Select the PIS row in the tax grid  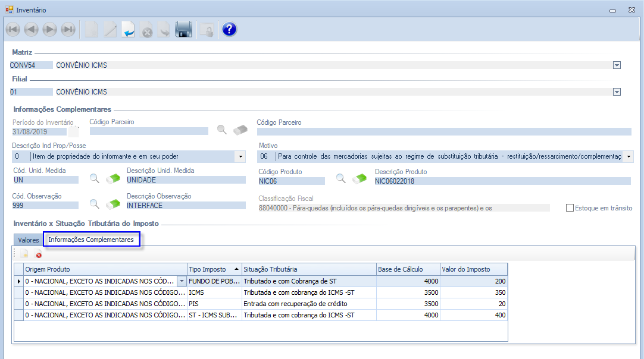tap(214, 304)
